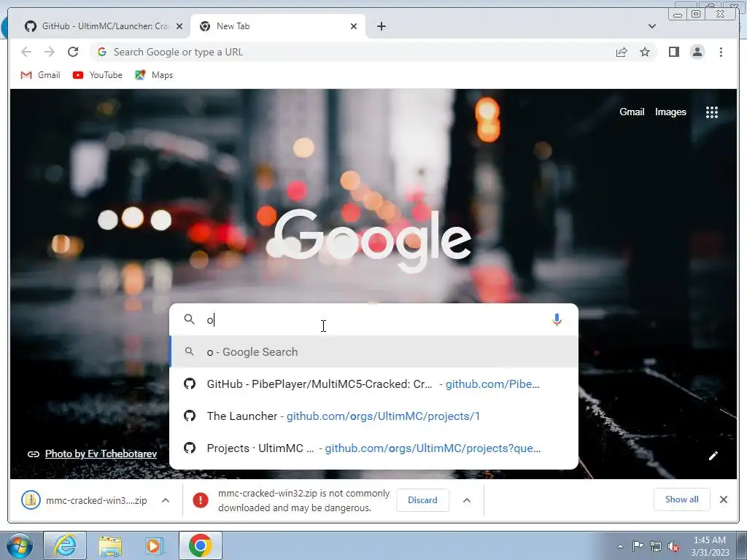Open a new browser tab
The width and height of the screenshot is (747, 560).
(381, 26)
